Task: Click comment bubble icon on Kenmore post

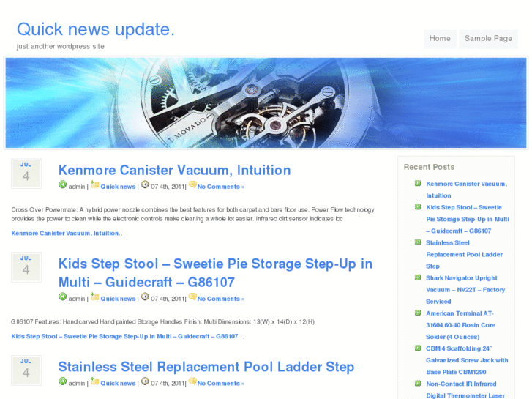Action: 192,184
